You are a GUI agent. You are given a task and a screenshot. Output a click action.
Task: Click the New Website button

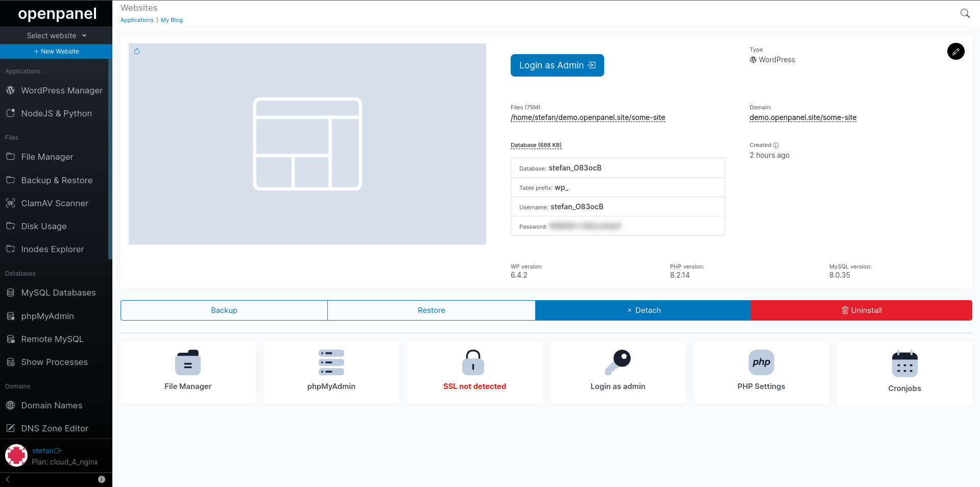pyautogui.click(x=56, y=52)
